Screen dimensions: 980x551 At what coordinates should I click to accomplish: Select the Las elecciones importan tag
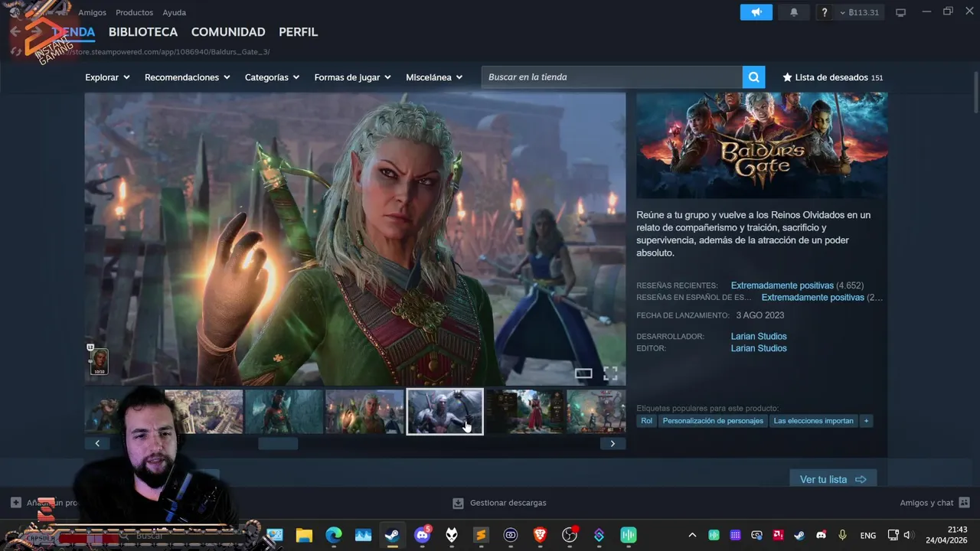point(813,421)
